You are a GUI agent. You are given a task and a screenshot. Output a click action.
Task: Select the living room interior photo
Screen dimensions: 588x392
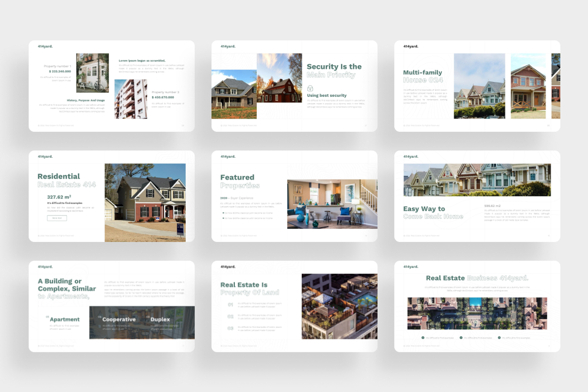[x=332, y=204]
